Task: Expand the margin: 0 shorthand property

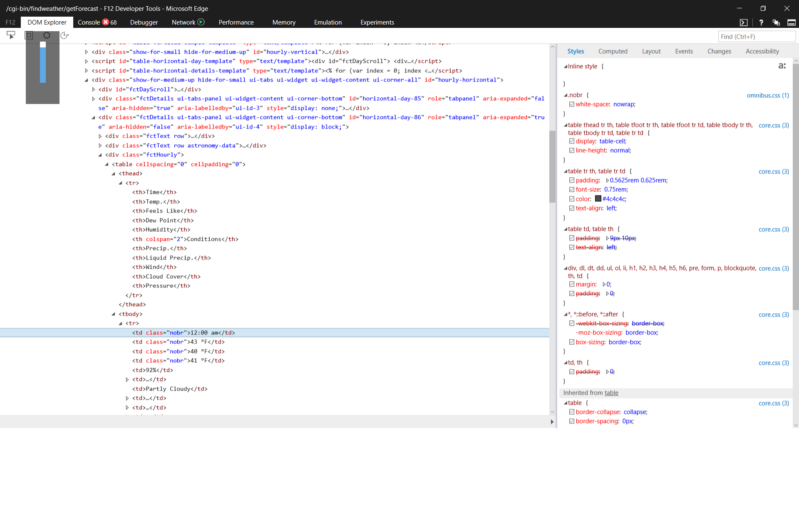Action: tap(604, 285)
